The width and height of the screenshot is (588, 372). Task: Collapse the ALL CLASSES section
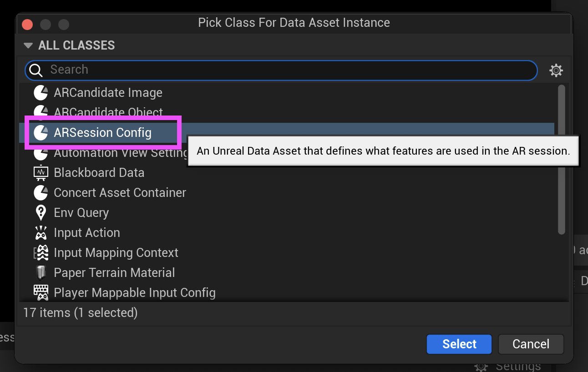pyautogui.click(x=28, y=45)
